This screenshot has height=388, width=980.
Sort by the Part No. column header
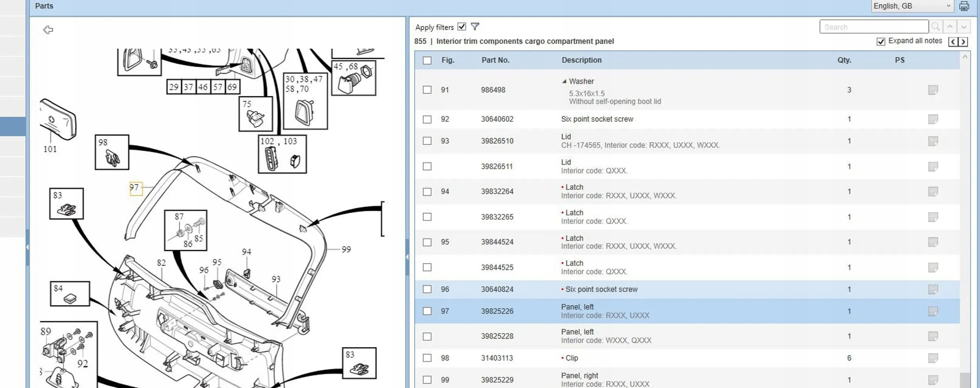tap(495, 60)
